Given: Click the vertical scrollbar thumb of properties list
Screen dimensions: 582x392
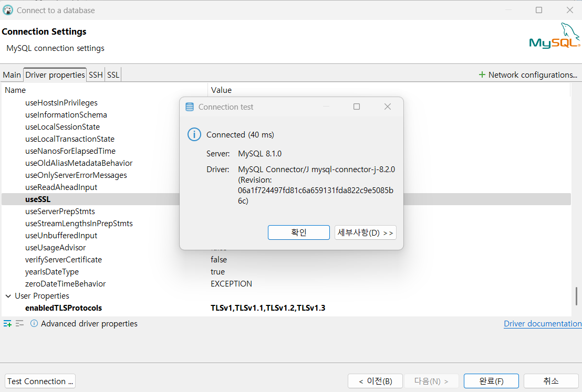Looking at the screenshot, I should [x=576, y=296].
